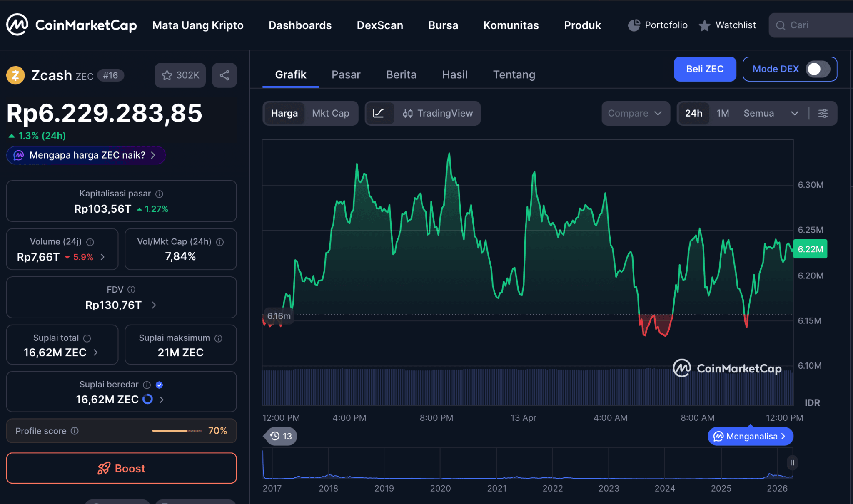The width and height of the screenshot is (853, 504).
Task: Open the Semua time range dropdown
Action: click(773, 113)
